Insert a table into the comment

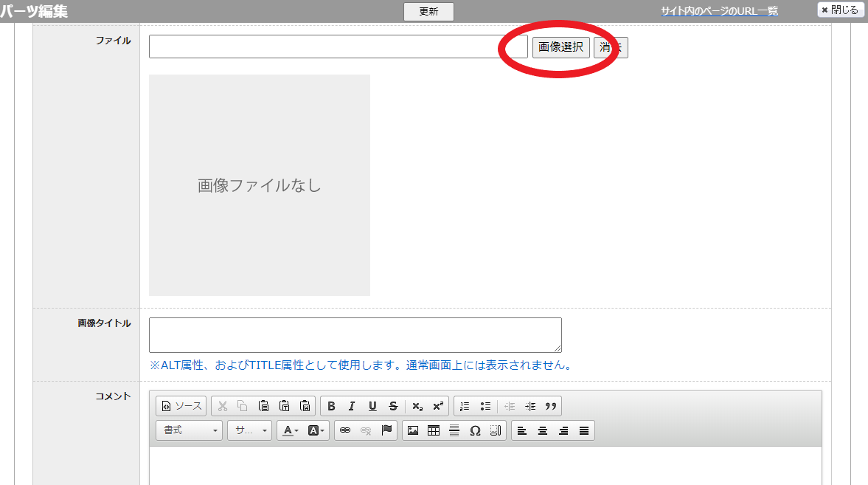point(434,430)
